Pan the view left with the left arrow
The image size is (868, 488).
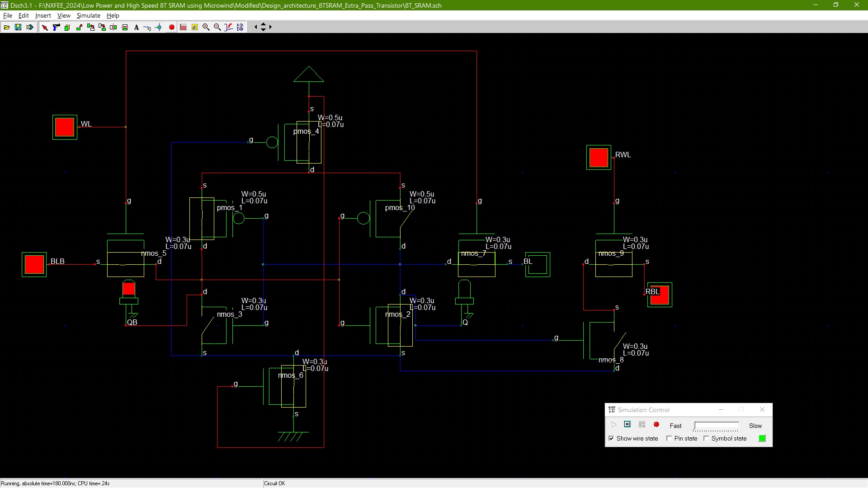click(x=256, y=27)
